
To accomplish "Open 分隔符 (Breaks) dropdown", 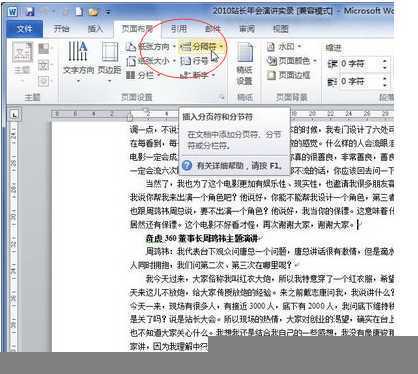I will coord(202,47).
